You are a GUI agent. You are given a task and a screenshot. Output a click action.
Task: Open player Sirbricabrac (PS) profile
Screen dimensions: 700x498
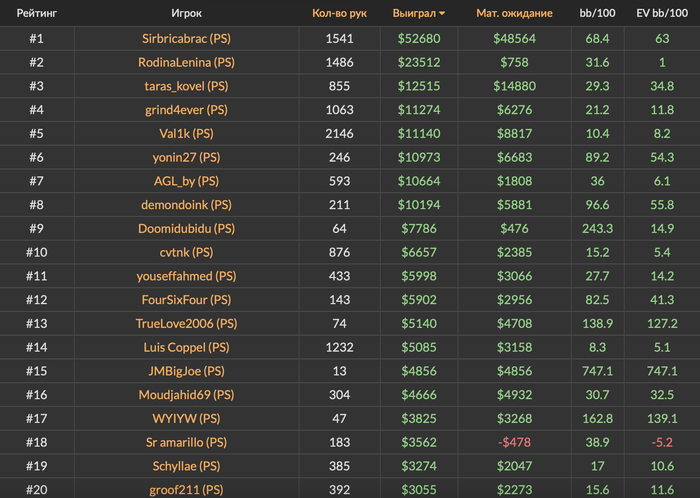(x=186, y=39)
